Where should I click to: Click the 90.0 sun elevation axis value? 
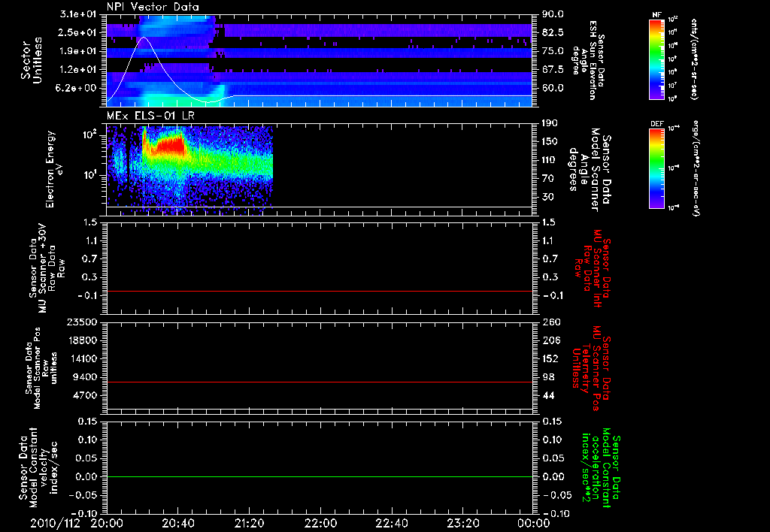tap(553, 14)
